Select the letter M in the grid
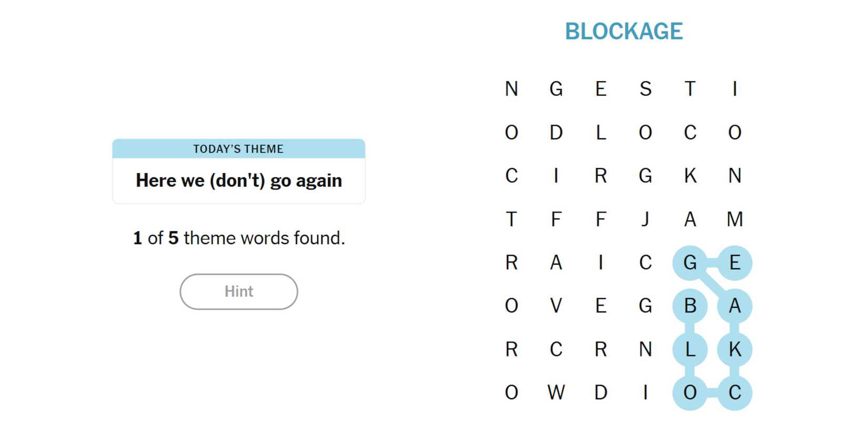868x434 pixels. coord(735,219)
